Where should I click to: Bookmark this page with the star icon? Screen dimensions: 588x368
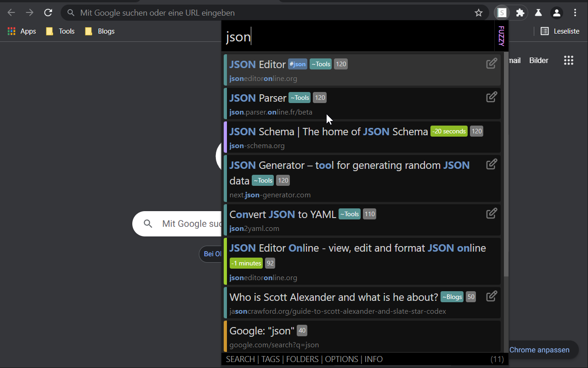[x=479, y=13]
